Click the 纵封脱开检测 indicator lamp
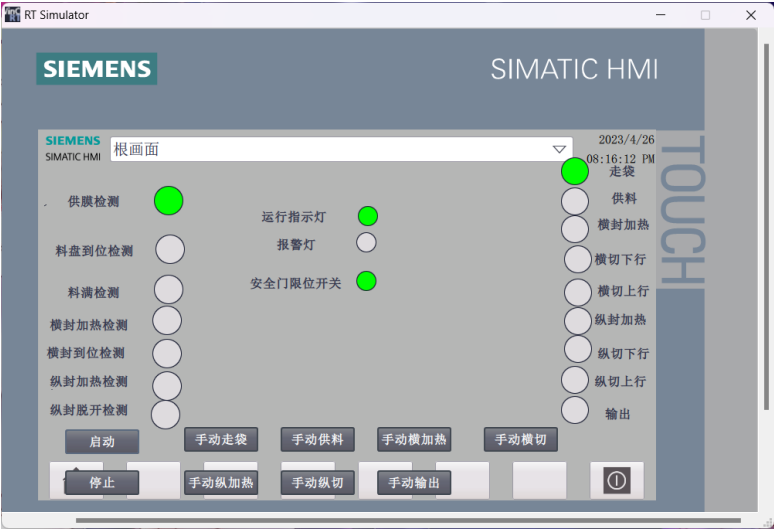Image resolution: width=774 pixels, height=530 pixels. point(165,415)
